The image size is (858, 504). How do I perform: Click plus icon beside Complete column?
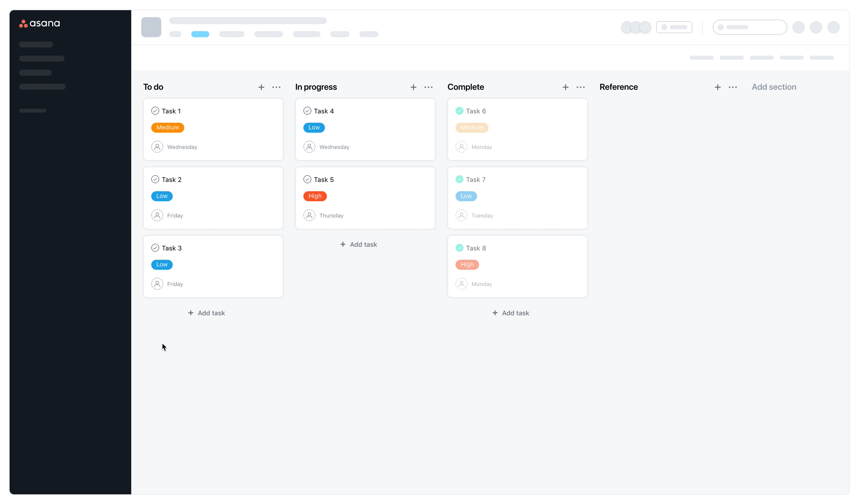[566, 87]
